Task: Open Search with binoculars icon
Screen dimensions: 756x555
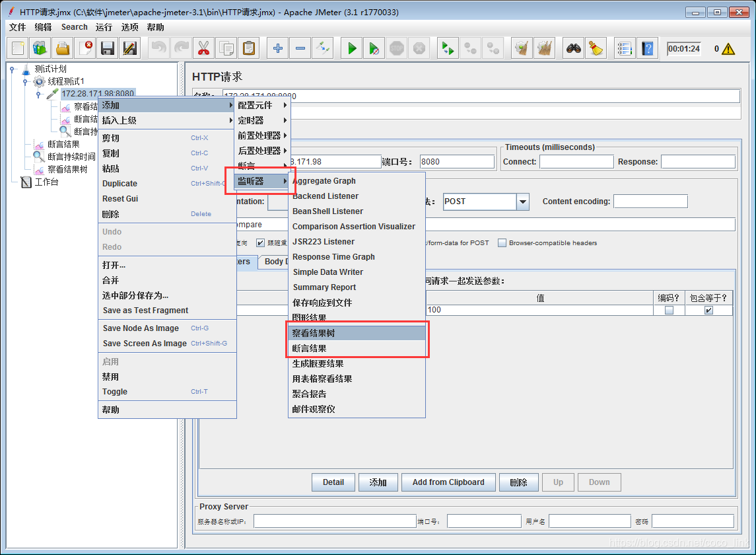Action: 573,48
